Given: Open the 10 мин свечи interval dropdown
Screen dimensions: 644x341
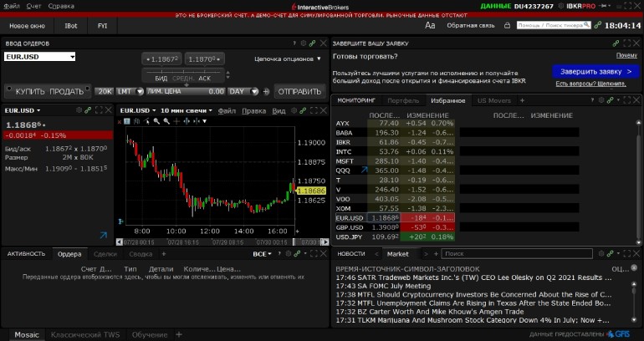Looking at the screenshot, I should pyautogui.click(x=186, y=110).
